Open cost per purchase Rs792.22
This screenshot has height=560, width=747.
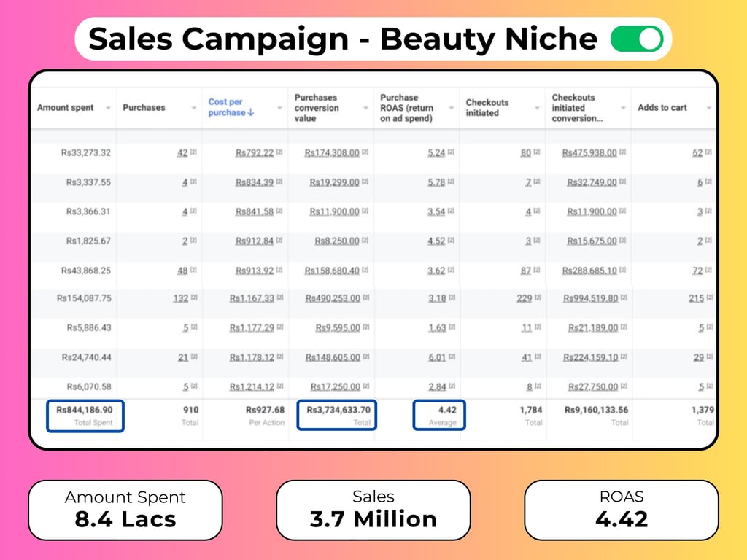255,153
